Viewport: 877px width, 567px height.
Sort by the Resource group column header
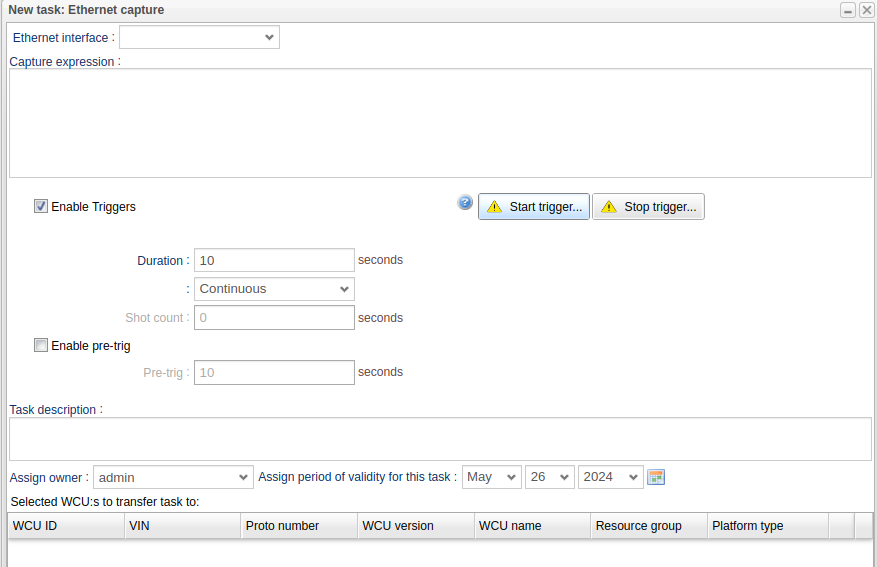(649, 526)
